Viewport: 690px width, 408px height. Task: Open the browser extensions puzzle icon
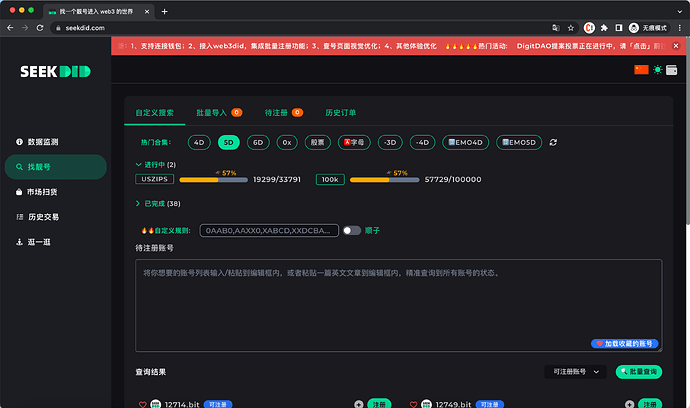pyautogui.click(x=604, y=28)
